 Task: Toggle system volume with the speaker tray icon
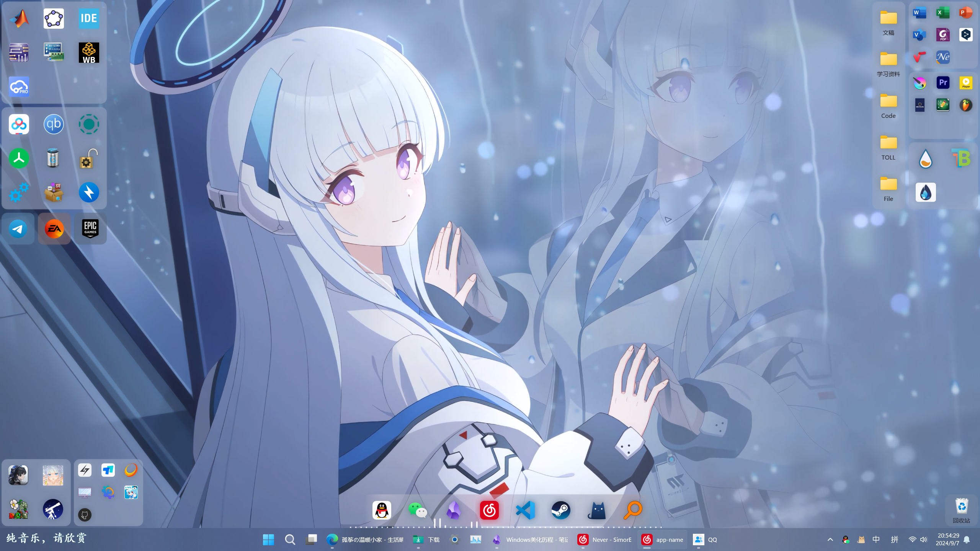pos(924,540)
